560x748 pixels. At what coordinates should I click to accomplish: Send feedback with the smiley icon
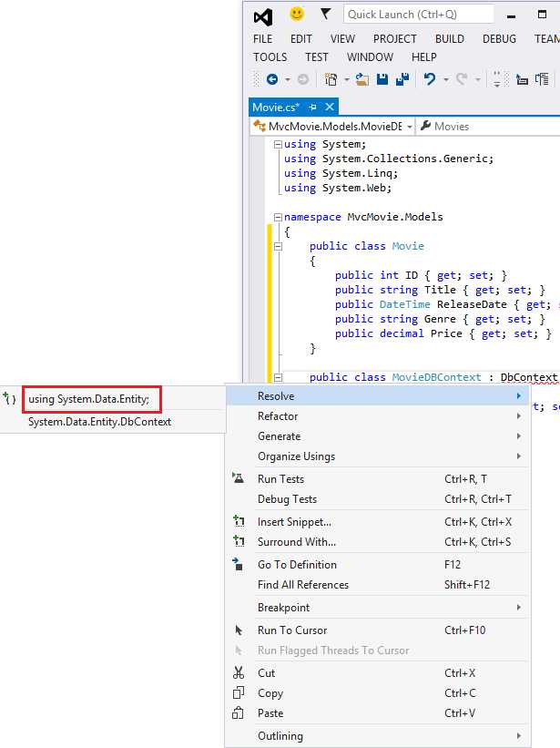[x=297, y=14]
